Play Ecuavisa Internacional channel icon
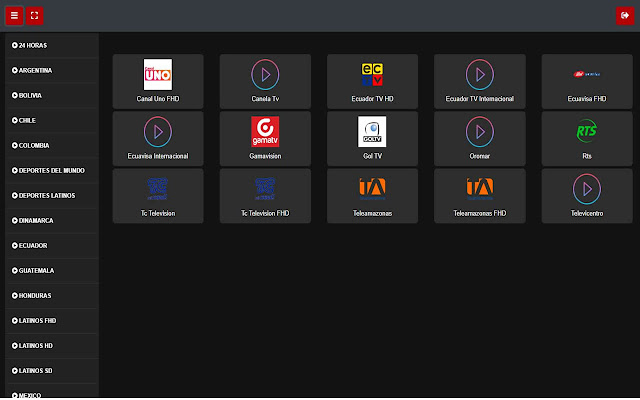 [158, 131]
